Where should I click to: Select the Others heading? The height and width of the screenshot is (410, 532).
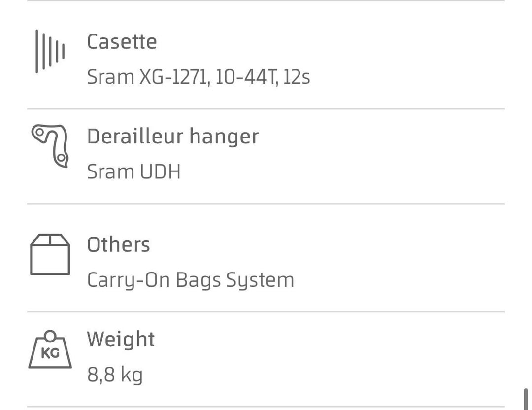[x=118, y=245]
